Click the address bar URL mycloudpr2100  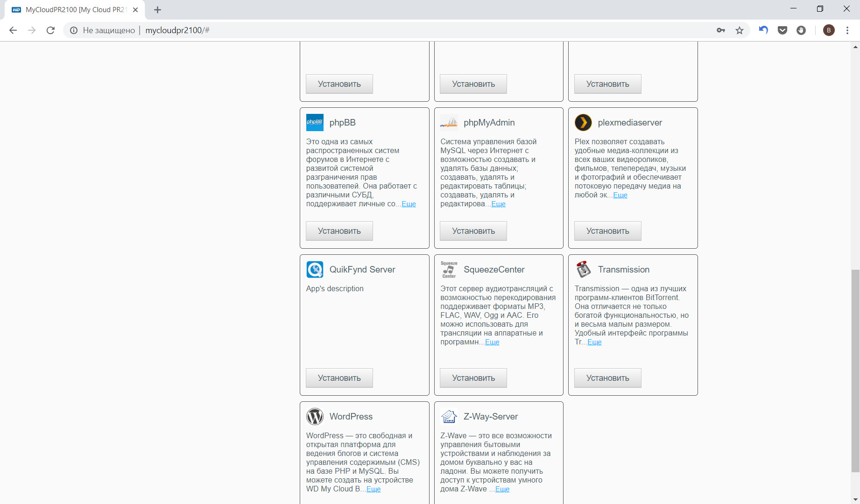(x=177, y=30)
